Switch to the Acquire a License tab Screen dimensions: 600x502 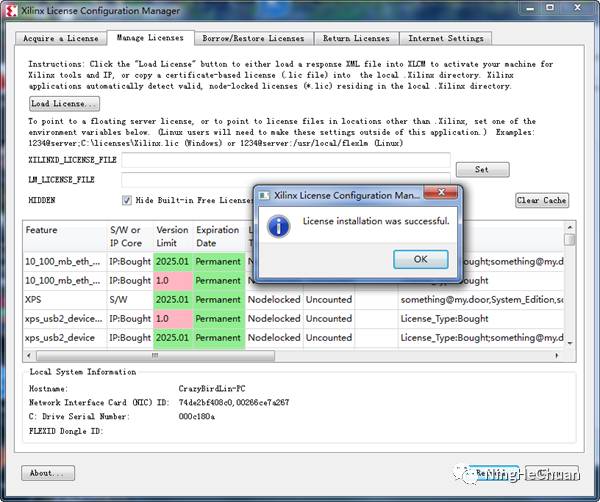pos(60,38)
